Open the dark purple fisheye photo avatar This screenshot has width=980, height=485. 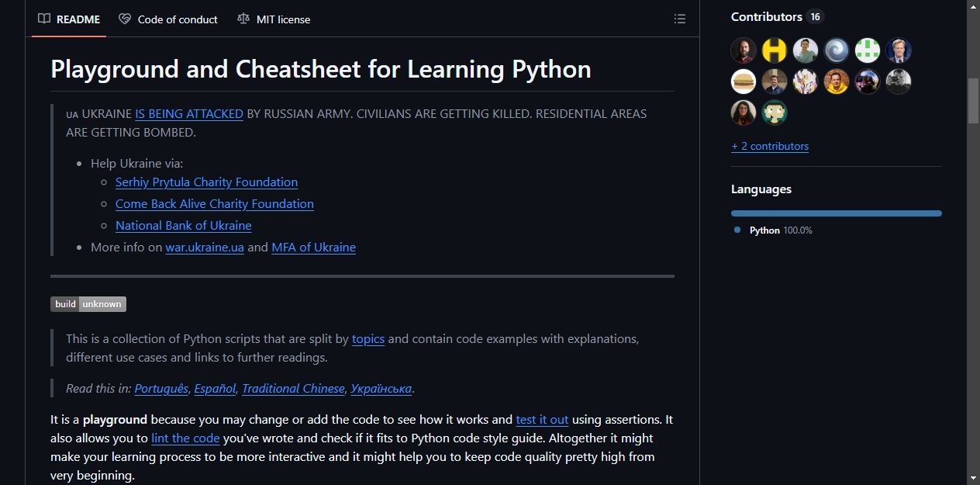click(x=868, y=81)
